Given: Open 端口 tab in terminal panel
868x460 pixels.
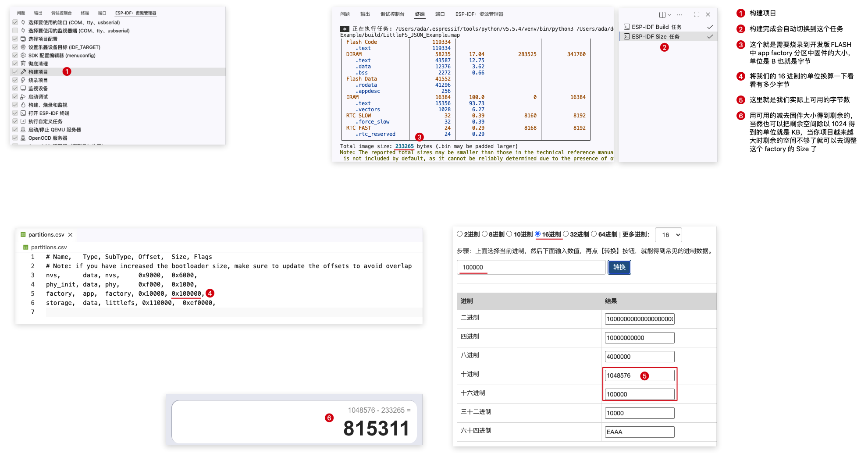Looking at the screenshot, I should pyautogui.click(x=440, y=14).
